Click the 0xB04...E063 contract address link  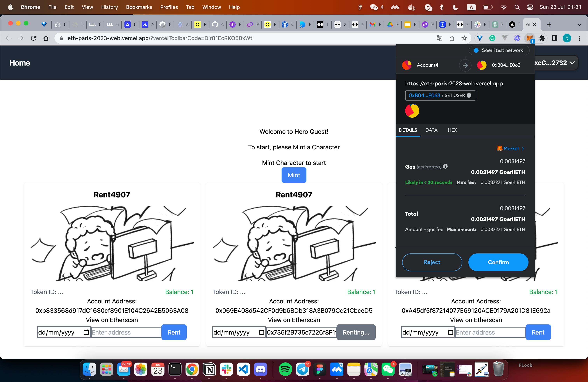pos(424,95)
